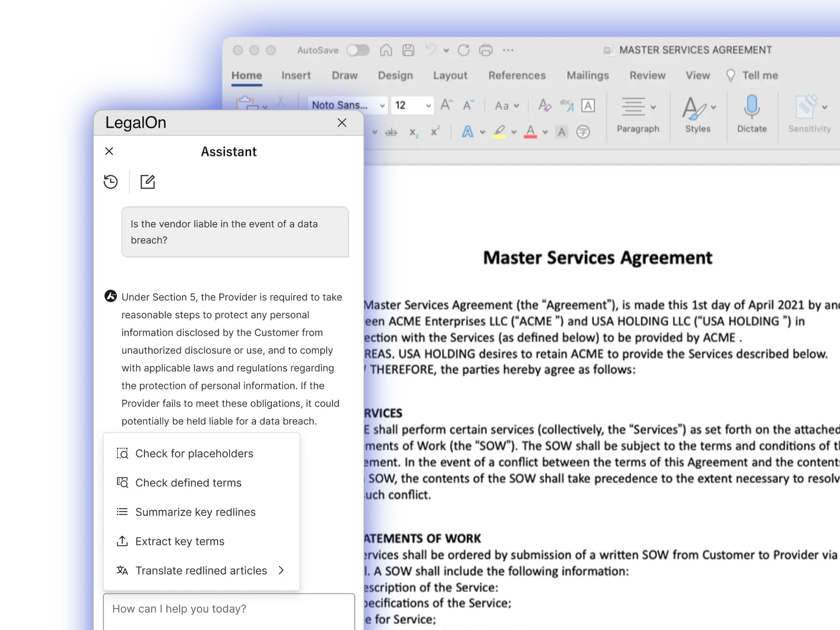Screen dimensions: 840x630
Task: Open the Paragraph group button
Action: [638, 114]
